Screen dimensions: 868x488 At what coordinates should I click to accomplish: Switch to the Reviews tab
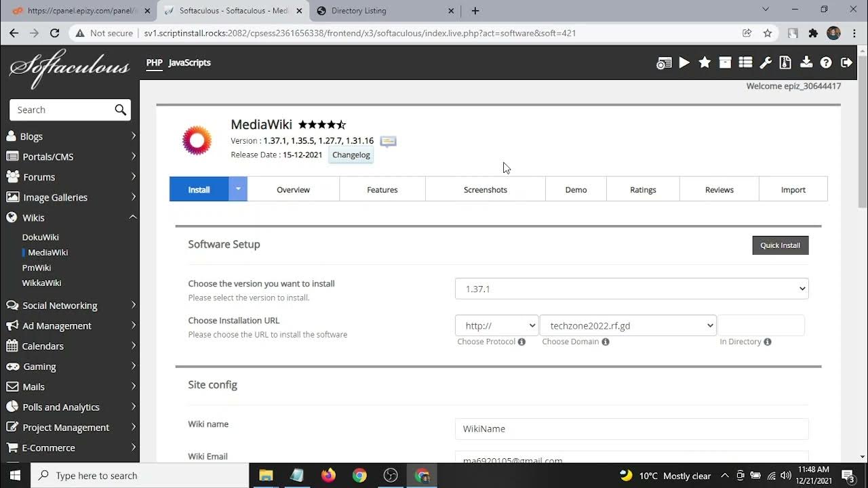click(719, 189)
